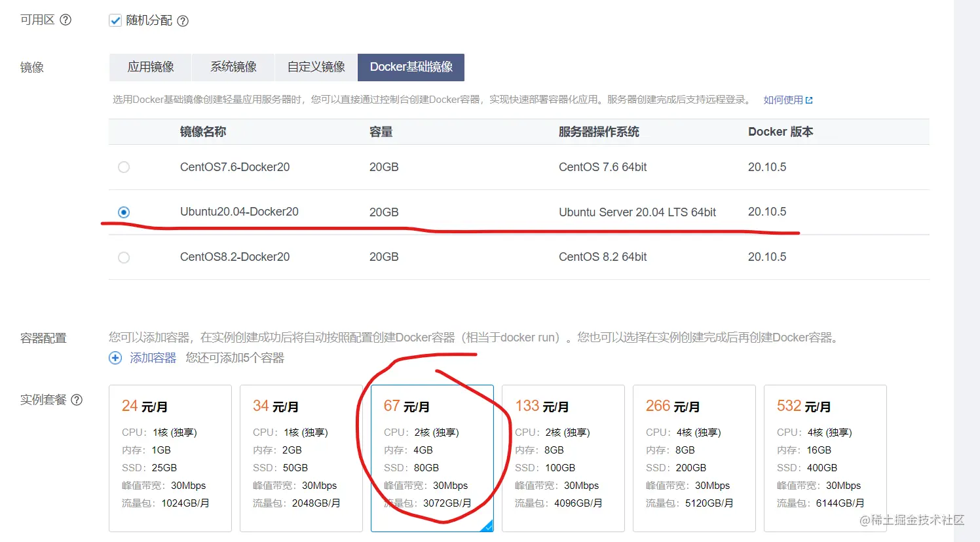The height and width of the screenshot is (542, 980).
Task: Click the Ubuntu20.04-Docker20 radio button
Action: 124,212
